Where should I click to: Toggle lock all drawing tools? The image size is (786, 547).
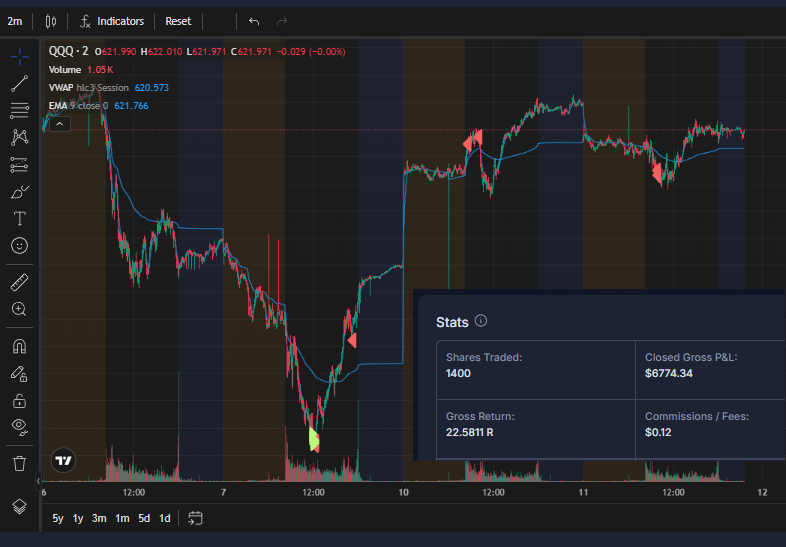click(20, 401)
